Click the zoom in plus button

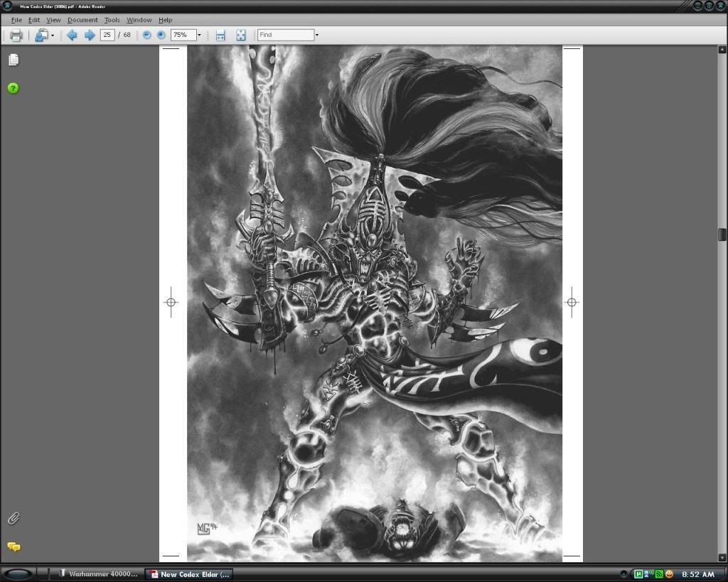[x=161, y=35]
